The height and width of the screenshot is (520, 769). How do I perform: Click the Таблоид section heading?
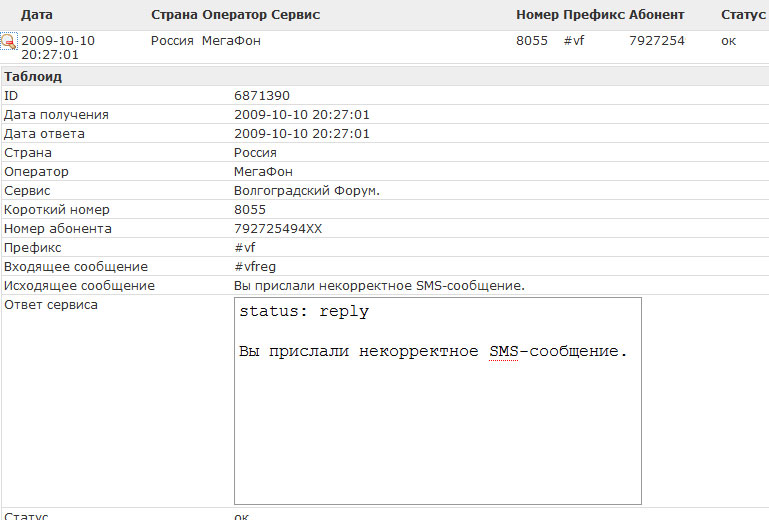(x=33, y=76)
